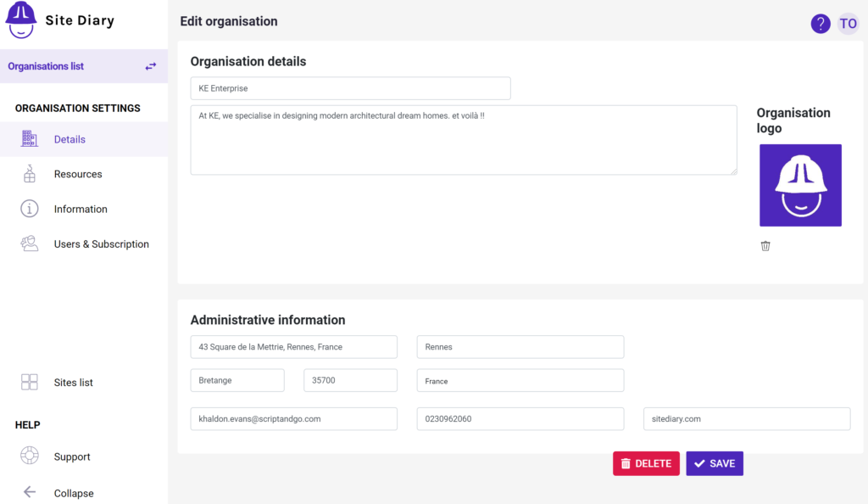This screenshot has height=504, width=868.
Task: Click the organisation logo thumbnail
Action: tap(800, 185)
